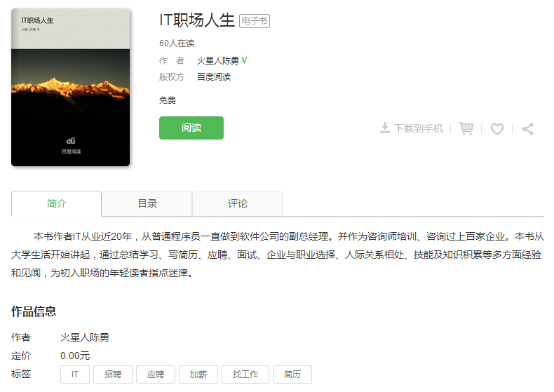Image resolution: width=554 pixels, height=392 pixels.
Task: Switch to the 评论 tab
Action: tap(238, 204)
